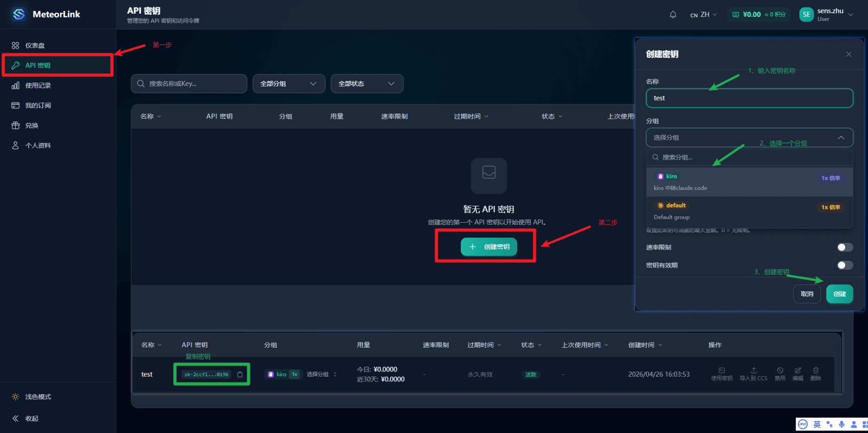Sort upper table by 过期时间 column

[471, 116]
